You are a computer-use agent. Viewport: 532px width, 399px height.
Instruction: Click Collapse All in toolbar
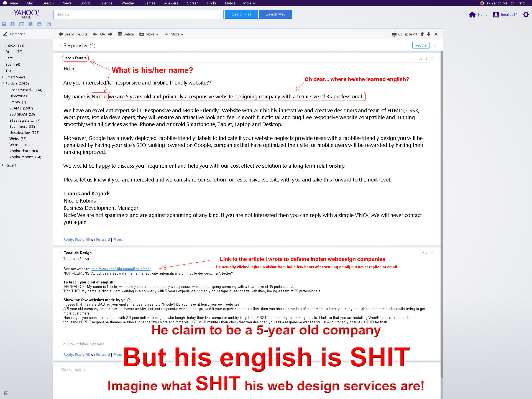tap(405, 34)
